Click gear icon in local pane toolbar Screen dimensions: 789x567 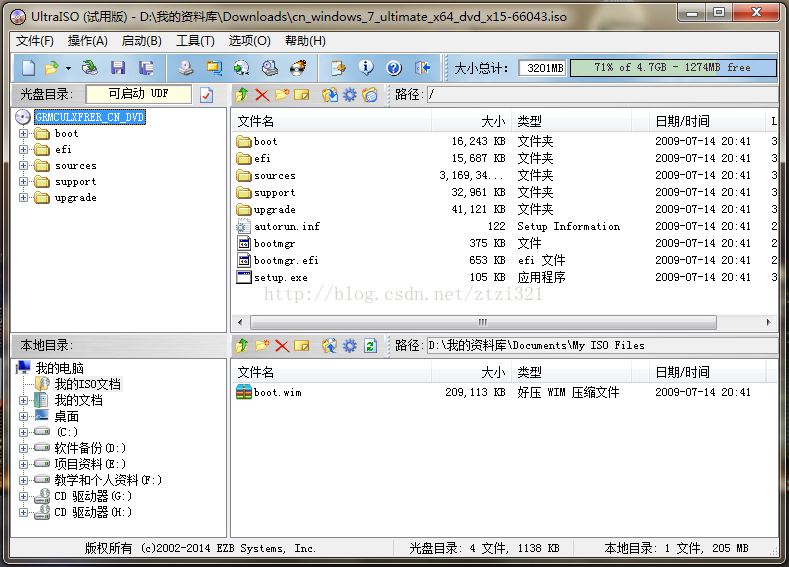pos(350,346)
